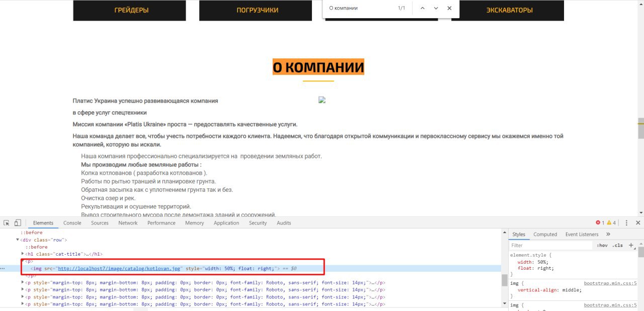Open the Performance tab
Viewport: 644px width, 311px height.
coord(162,223)
